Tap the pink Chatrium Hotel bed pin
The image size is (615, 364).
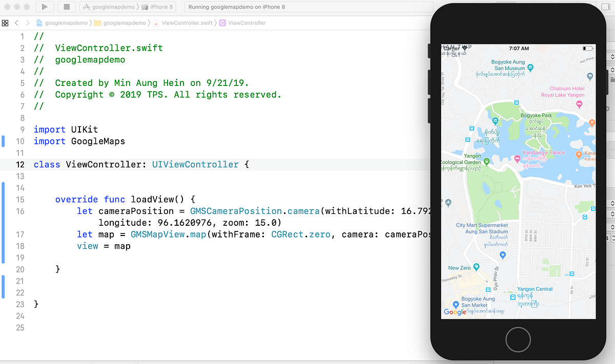[580, 103]
